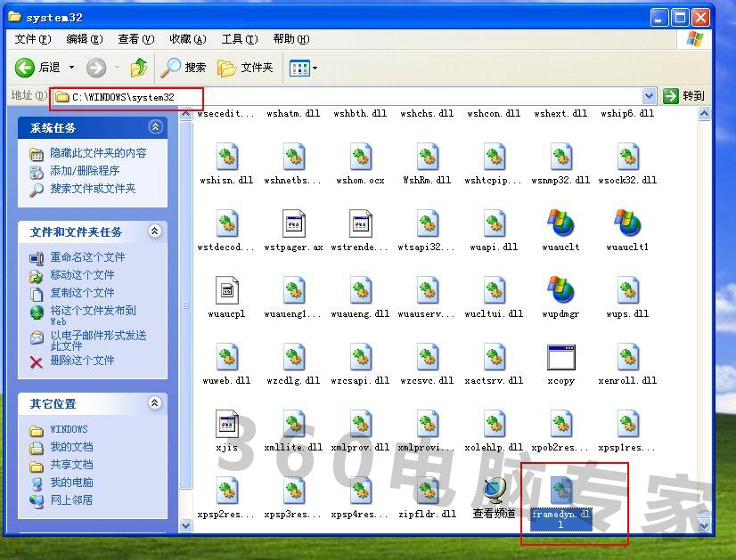
Task: Select the zipfldr.dll file icon
Action: tap(427, 491)
